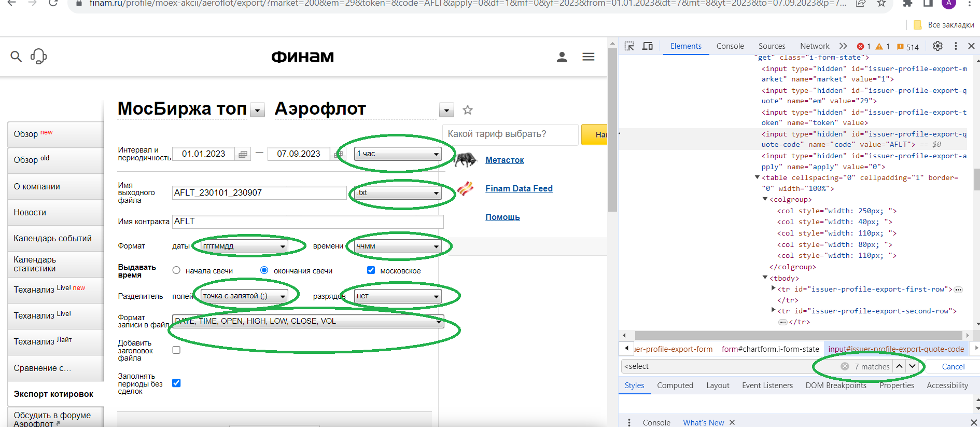The height and width of the screenshot is (427, 980).
Task: Click the search magnifier icon on Finam
Action: tap(16, 56)
